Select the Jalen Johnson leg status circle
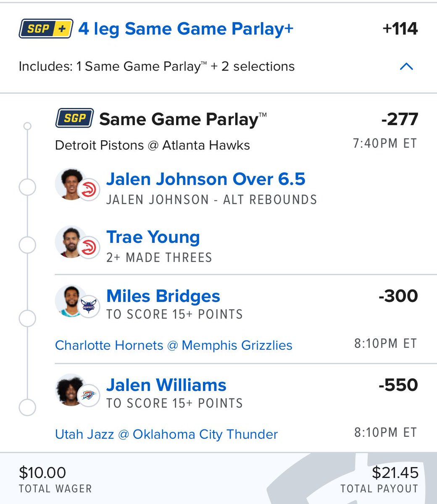 (x=28, y=188)
